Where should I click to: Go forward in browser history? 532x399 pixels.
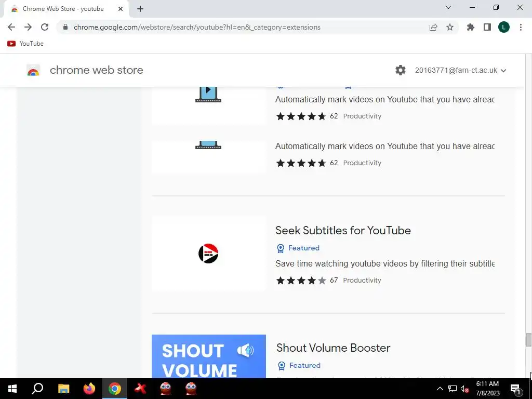point(28,27)
